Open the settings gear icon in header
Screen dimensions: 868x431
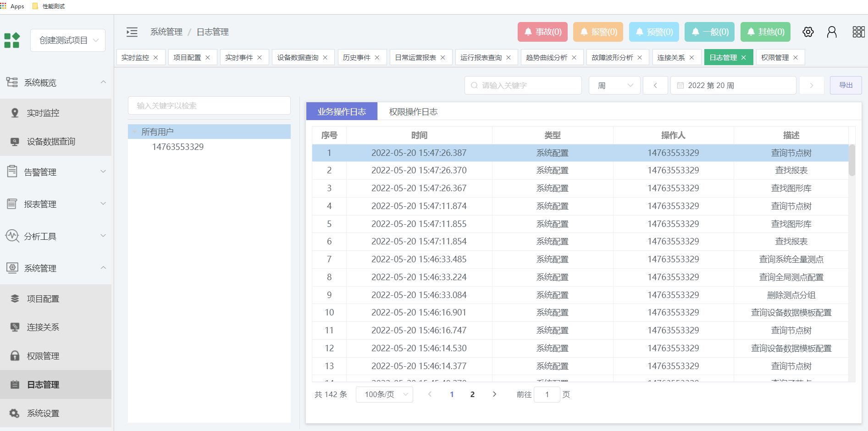click(808, 32)
